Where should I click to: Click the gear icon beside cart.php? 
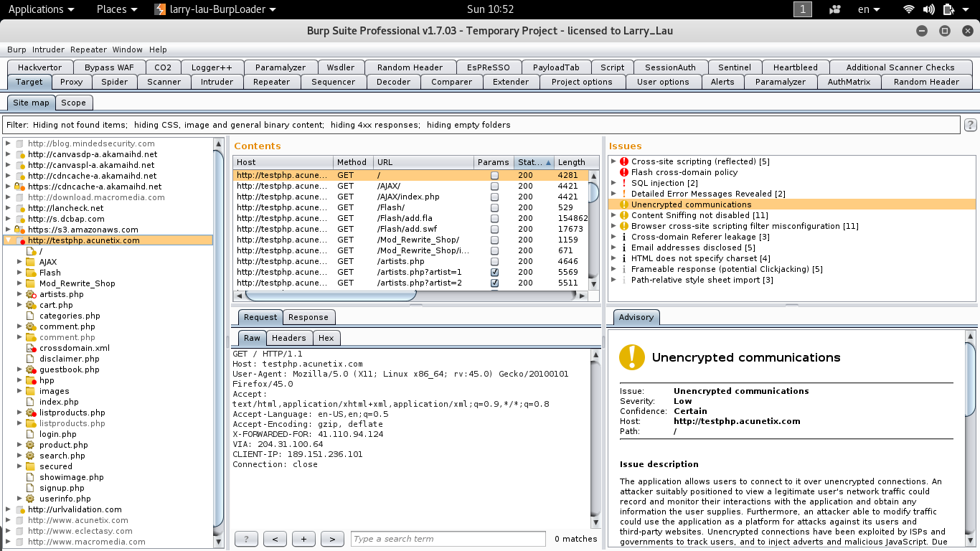[x=31, y=305]
